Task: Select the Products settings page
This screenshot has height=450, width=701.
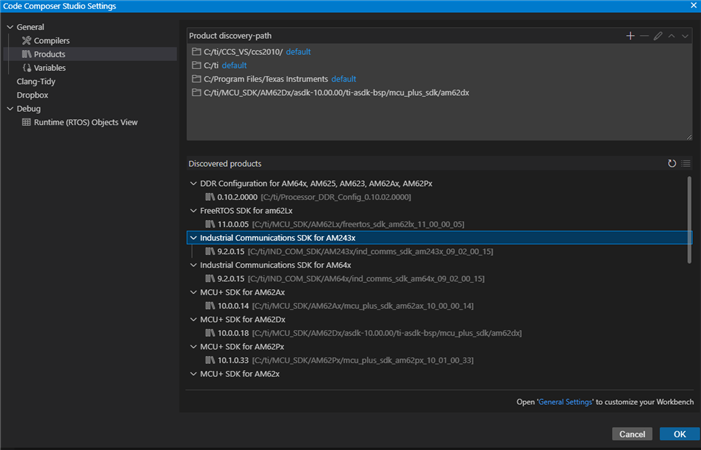Action: click(90, 54)
